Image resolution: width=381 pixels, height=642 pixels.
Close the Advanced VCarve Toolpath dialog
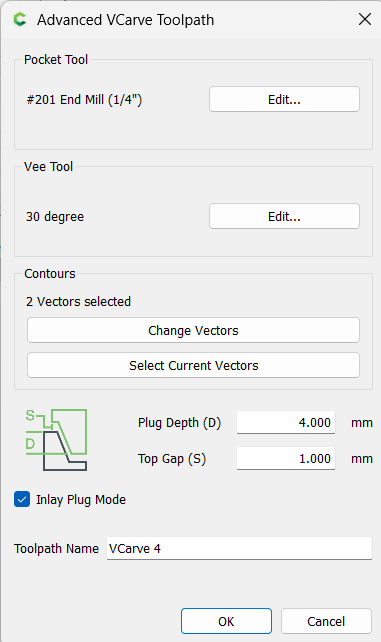pos(365,19)
